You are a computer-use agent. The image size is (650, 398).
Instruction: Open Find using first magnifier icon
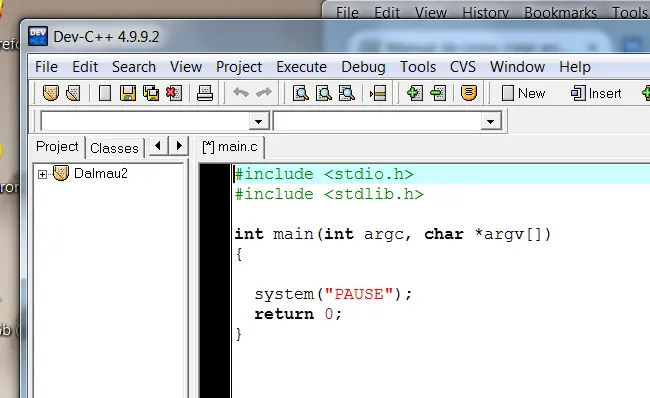coord(301,93)
